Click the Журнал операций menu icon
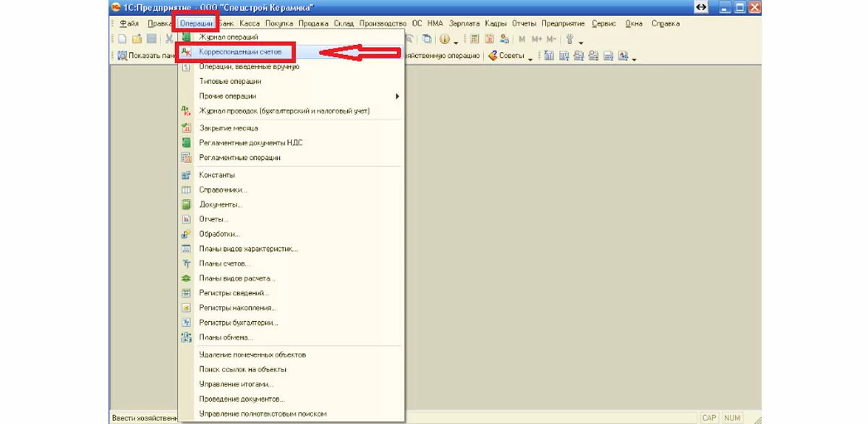 tap(186, 37)
